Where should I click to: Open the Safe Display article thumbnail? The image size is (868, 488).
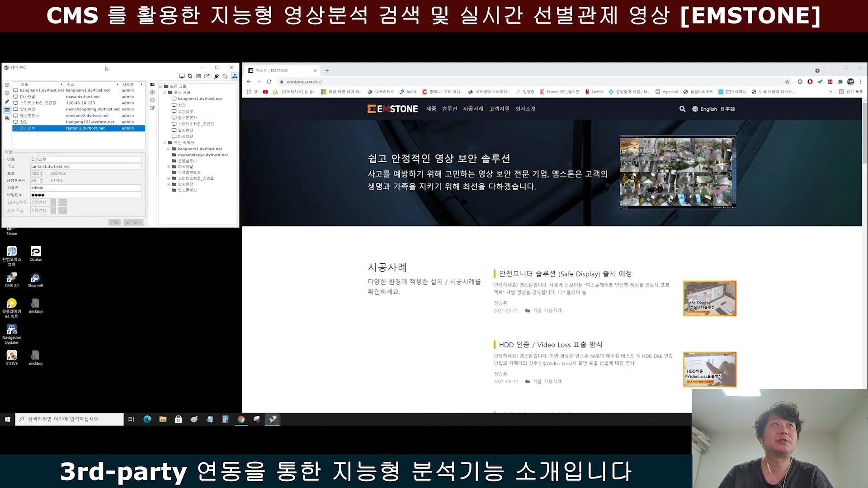click(709, 299)
